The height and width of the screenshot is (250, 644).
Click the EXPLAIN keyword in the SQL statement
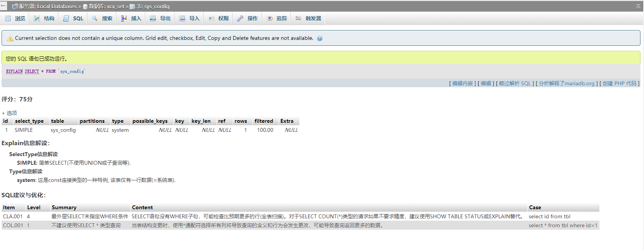(x=14, y=71)
